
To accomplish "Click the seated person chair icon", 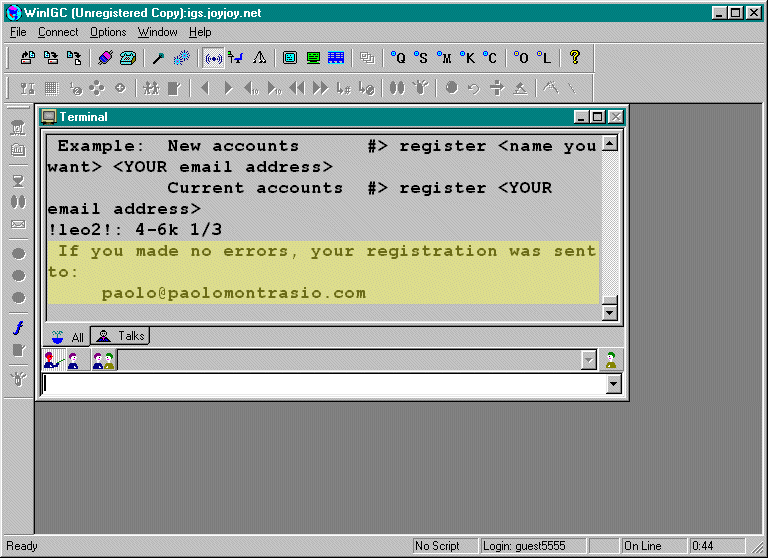I will coord(236,58).
